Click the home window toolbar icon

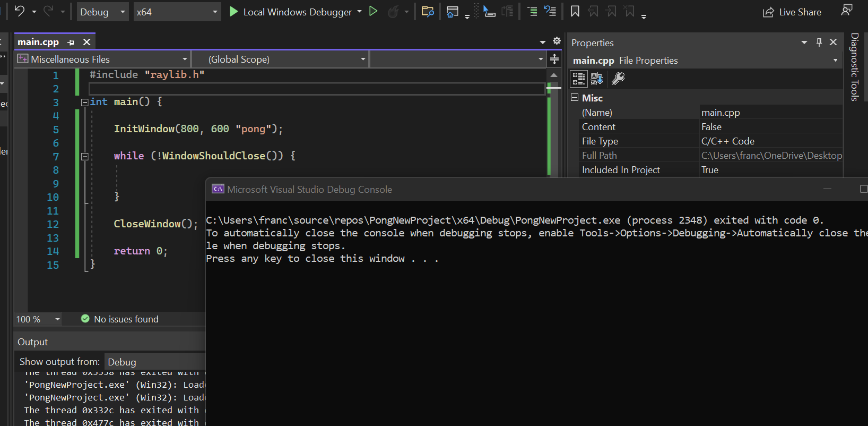pyautogui.click(x=453, y=12)
